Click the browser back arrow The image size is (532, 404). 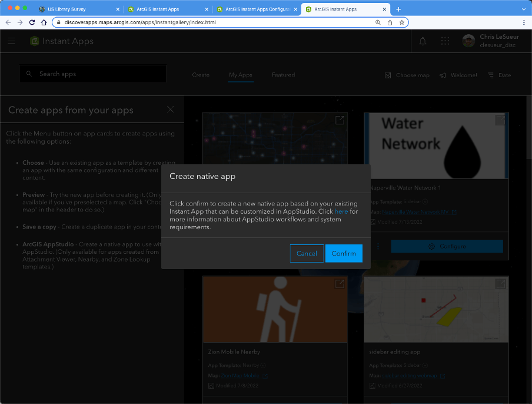8,22
